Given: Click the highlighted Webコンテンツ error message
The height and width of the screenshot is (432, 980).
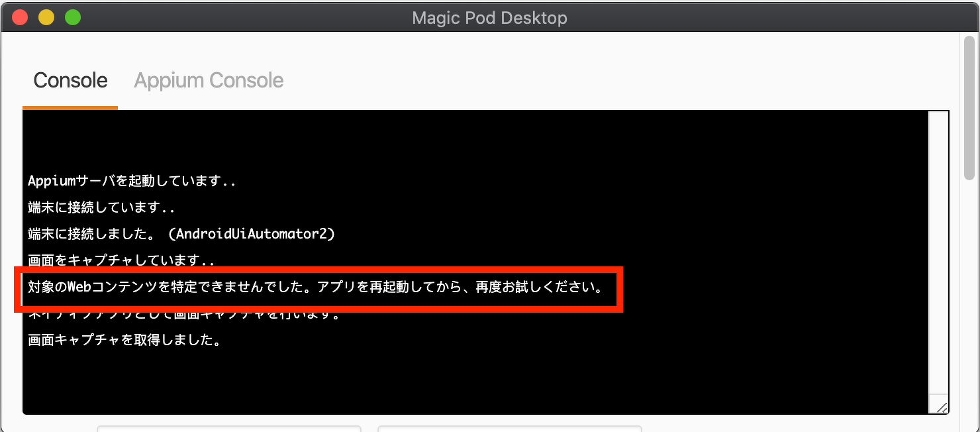Looking at the screenshot, I should pos(316,288).
